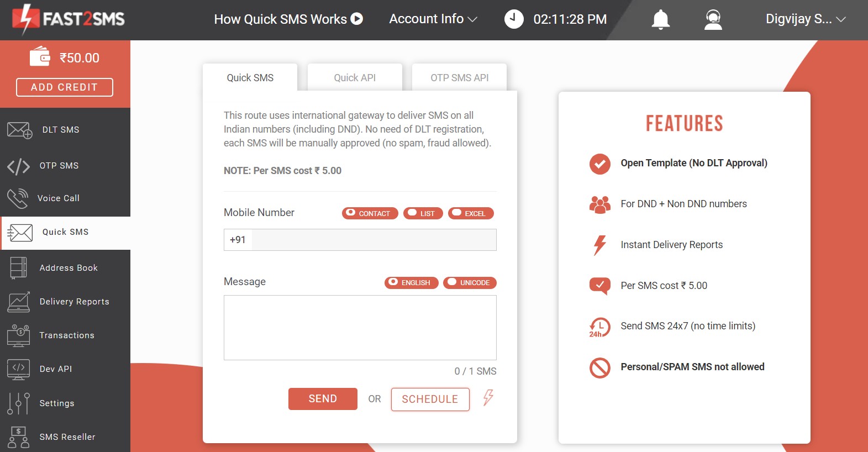Click the Fast2SMS logo
The image size is (868, 452).
69,19
